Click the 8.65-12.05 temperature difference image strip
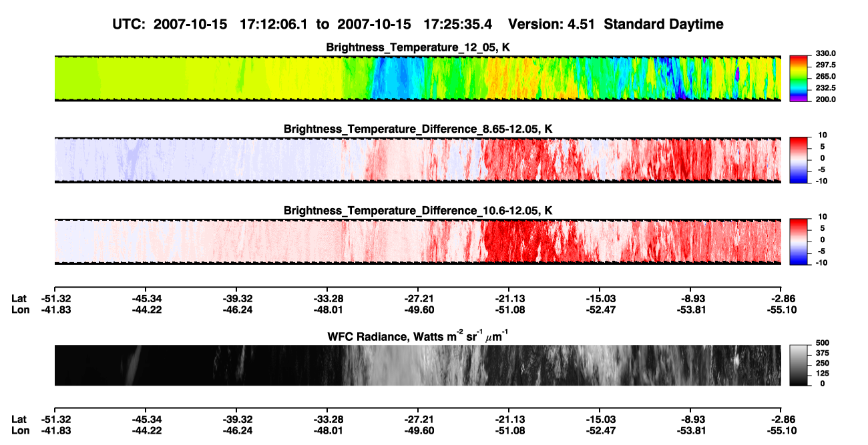This screenshot has height=445, width=868. (417, 159)
